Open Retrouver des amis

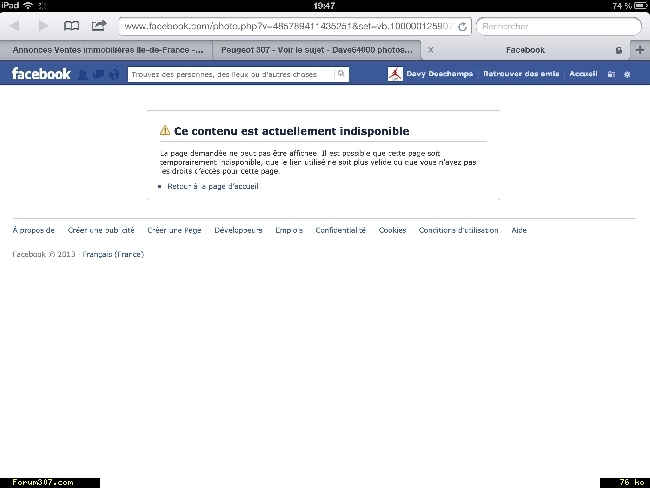point(521,74)
